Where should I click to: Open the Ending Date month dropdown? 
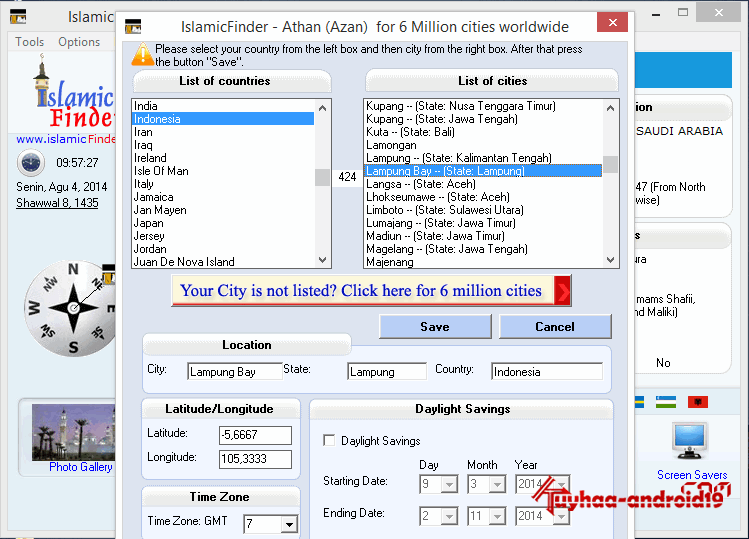(497, 517)
